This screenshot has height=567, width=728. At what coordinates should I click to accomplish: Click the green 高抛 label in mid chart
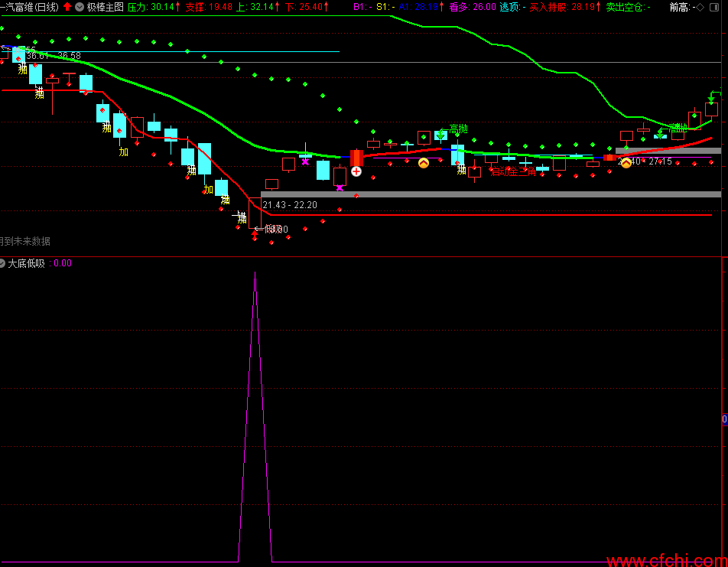coord(458,129)
